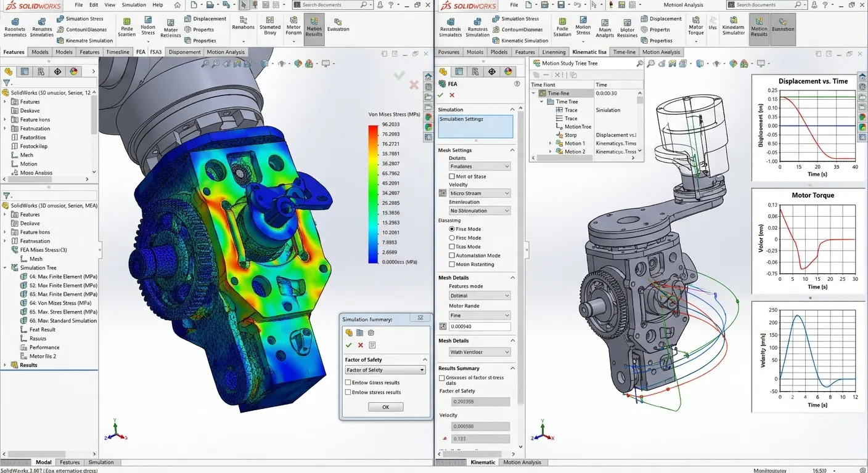The height and width of the screenshot is (473, 868).
Task: Click the FEA panel help icon
Action: click(517, 84)
